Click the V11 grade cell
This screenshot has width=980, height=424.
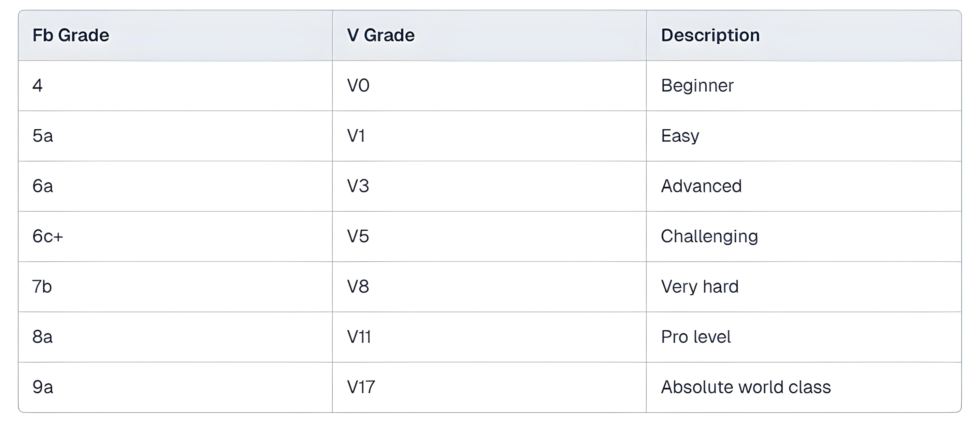tap(359, 337)
